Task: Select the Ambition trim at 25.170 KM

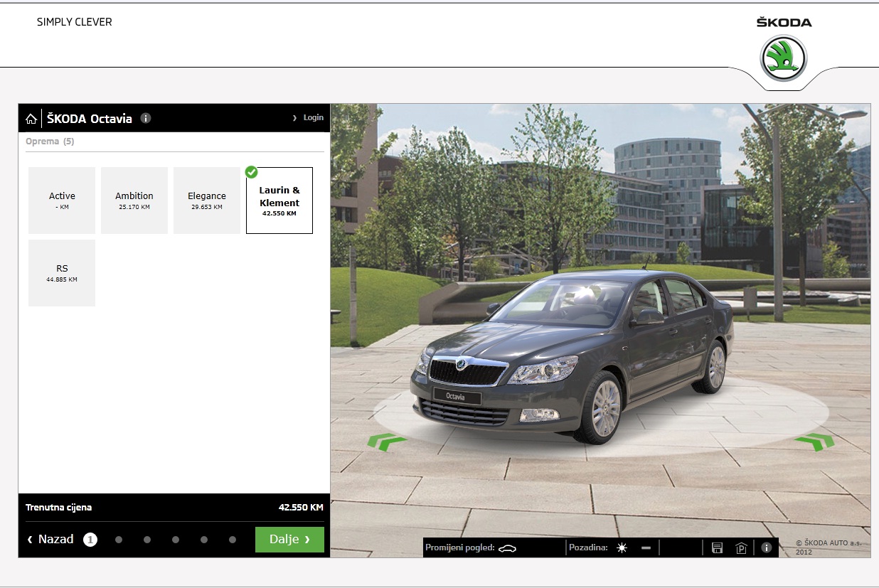Action: [x=134, y=201]
